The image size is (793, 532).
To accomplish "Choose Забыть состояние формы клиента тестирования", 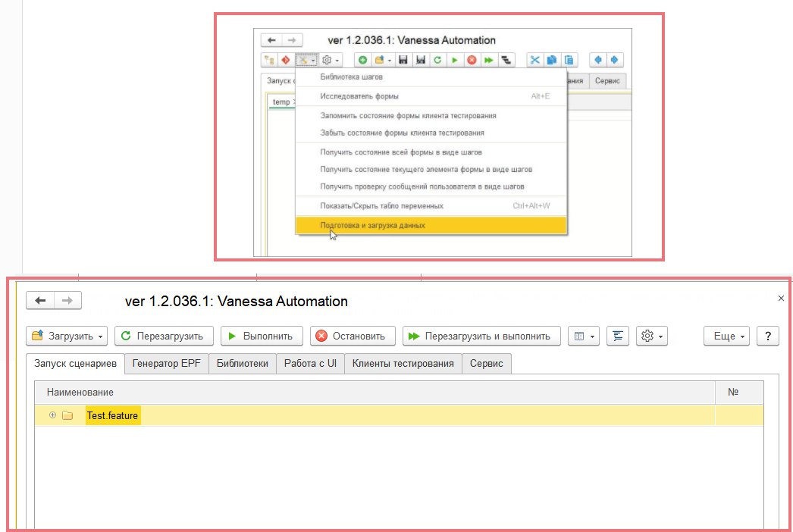I will (431, 133).
